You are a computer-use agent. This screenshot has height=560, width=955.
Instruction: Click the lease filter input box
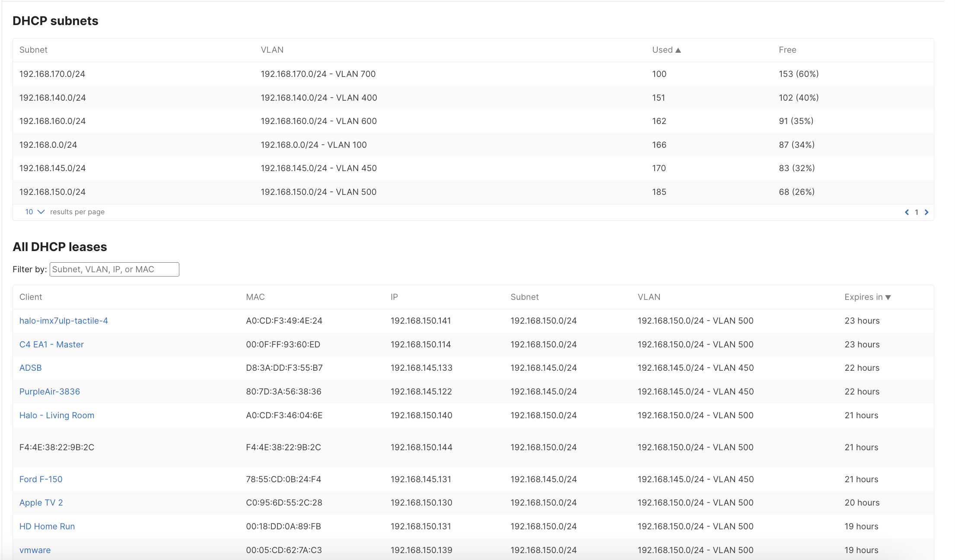tap(114, 269)
